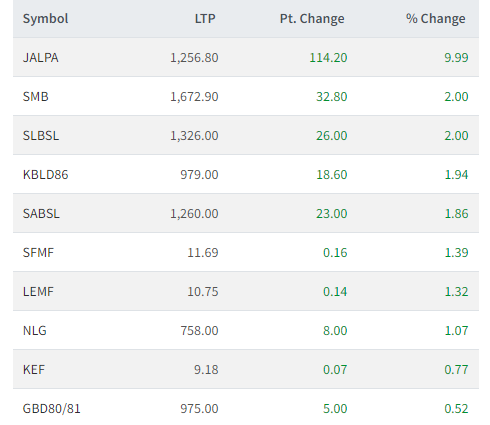Click the SABSL symbol
The height and width of the screenshot is (425, 490).
point(41,214)
